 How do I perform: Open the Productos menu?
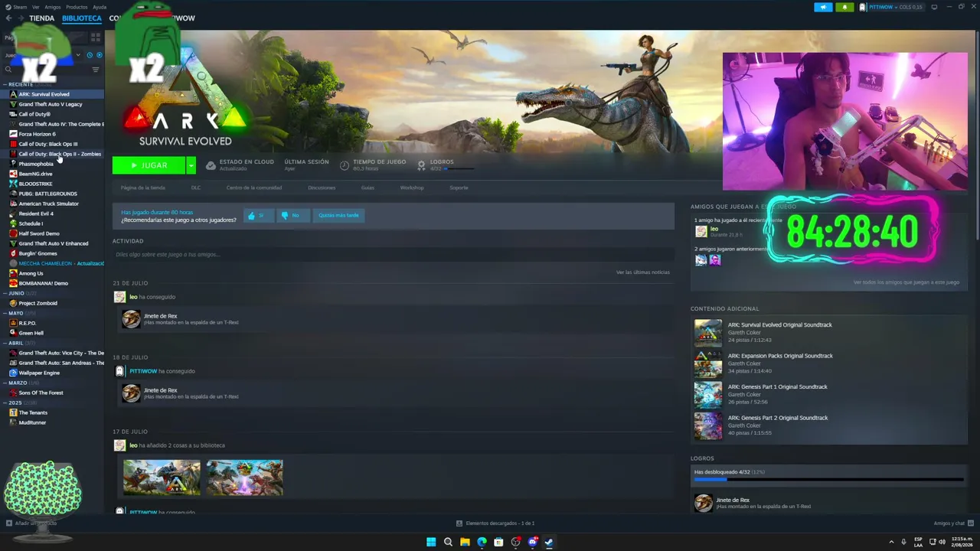(77, 7)
